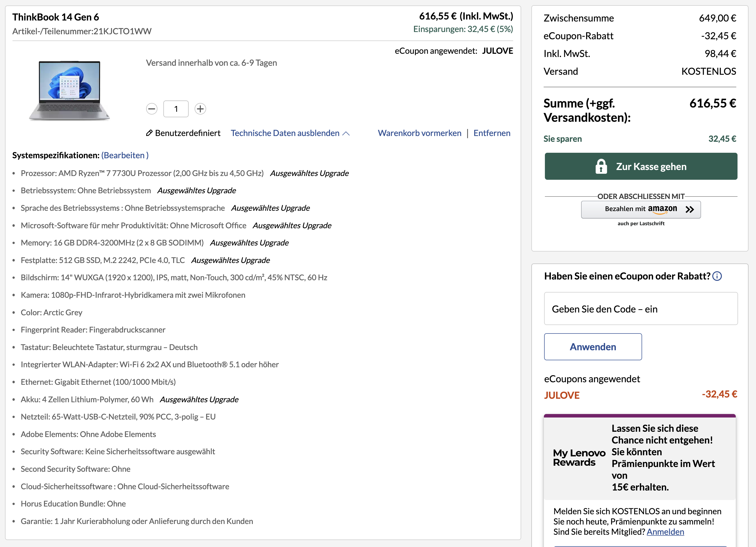Click applied JULOVE coupon code
This screenshot has width=756, height=547.
click(x=562, y=395)
